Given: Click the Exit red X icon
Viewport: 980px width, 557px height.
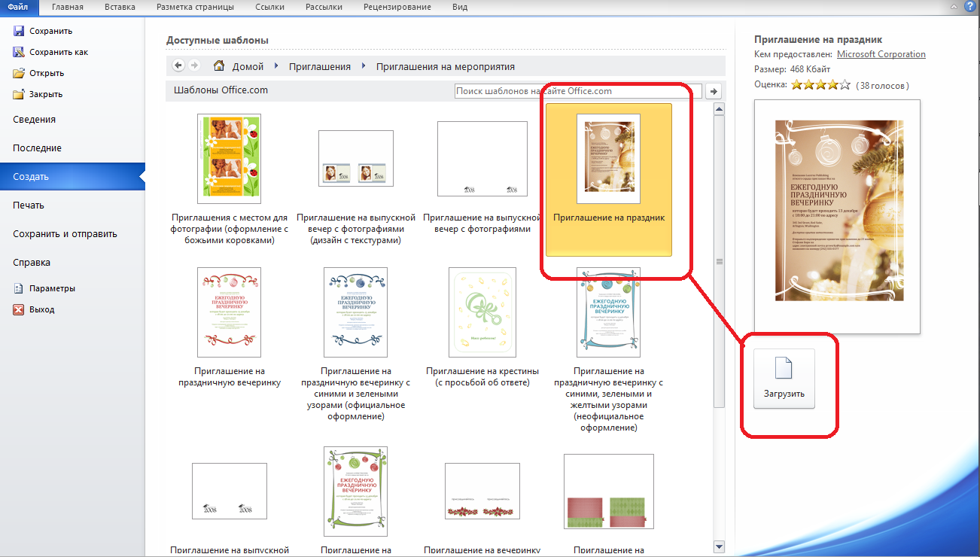Looking at the screenshot, I should (19, 309).
